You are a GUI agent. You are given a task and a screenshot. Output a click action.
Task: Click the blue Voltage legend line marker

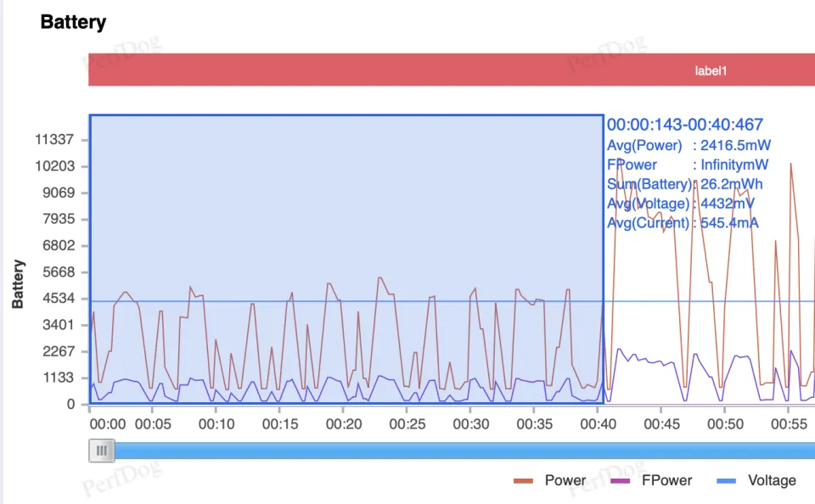727,481
